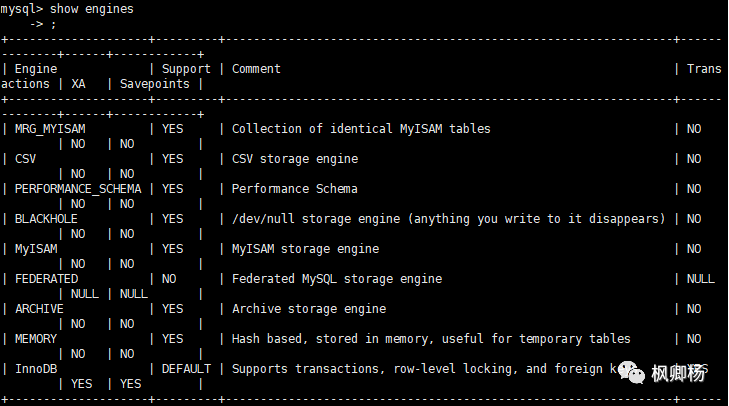
Task: Select the PERFORMANCE_SCHEMA engine name
Action: pyautogui.click(x=78, y=189)
